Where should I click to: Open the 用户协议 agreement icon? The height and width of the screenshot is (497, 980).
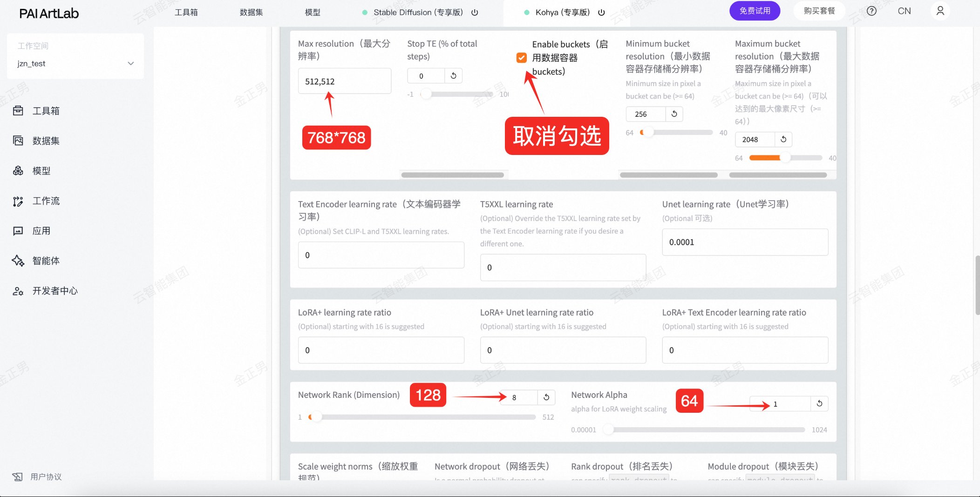point(17,477)
